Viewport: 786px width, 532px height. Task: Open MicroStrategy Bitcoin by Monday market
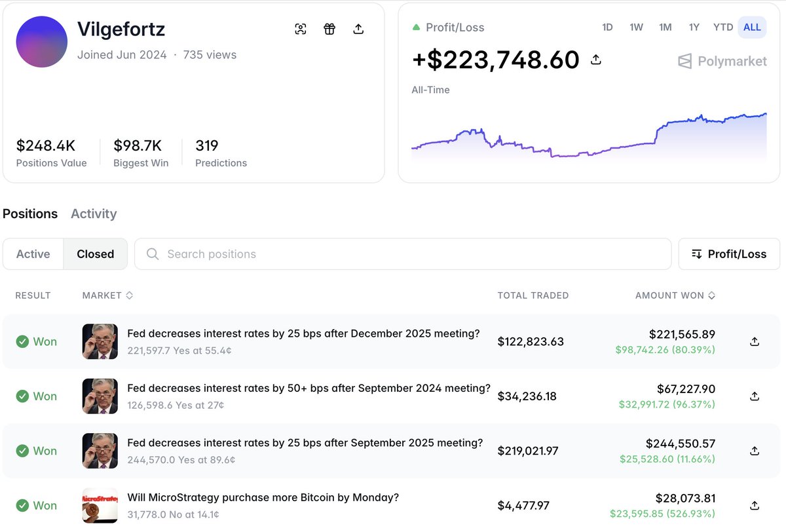pyautogui.click(x=263, y=497)
